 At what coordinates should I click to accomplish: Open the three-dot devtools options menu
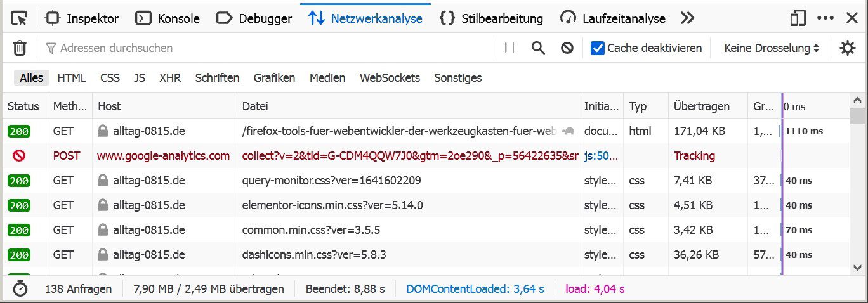pyautogui.click(x=825, y=18)
